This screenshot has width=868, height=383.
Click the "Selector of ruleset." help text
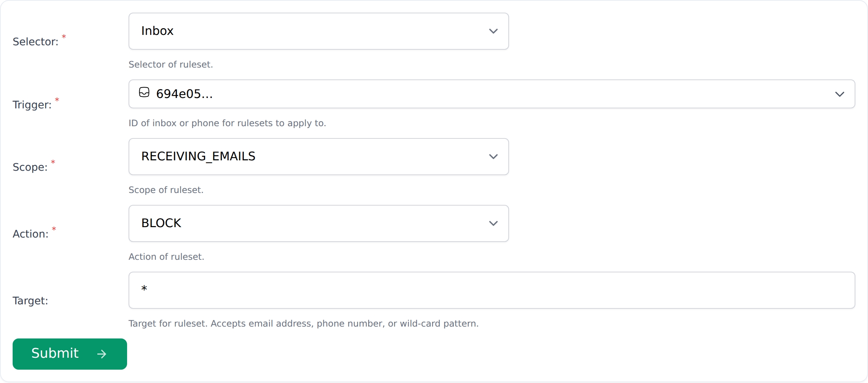171,65
